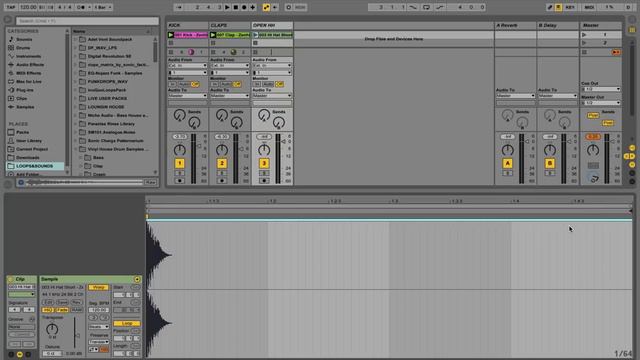Click the Play button in the transport bar
Viewport: 640px width, 360px height.
227,7
